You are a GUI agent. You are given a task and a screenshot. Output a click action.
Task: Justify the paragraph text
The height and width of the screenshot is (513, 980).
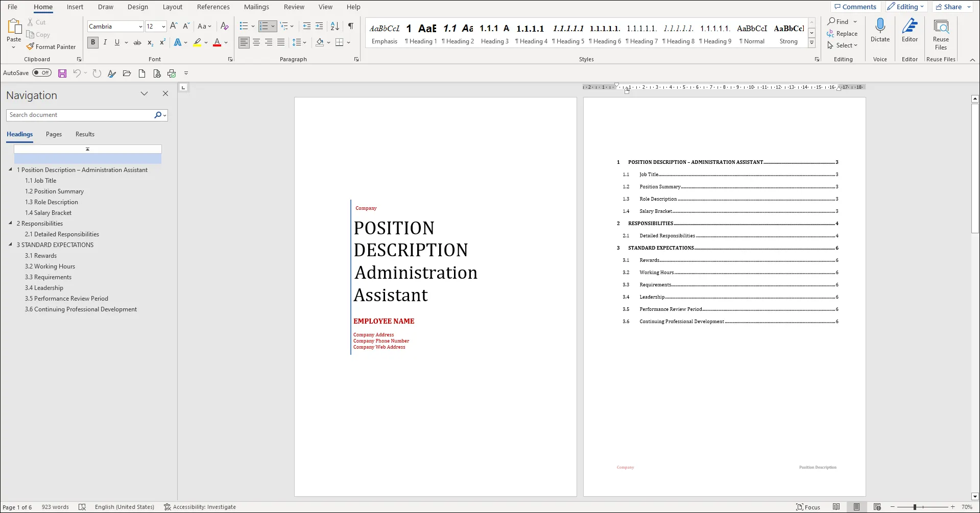[x=281, y=42]
